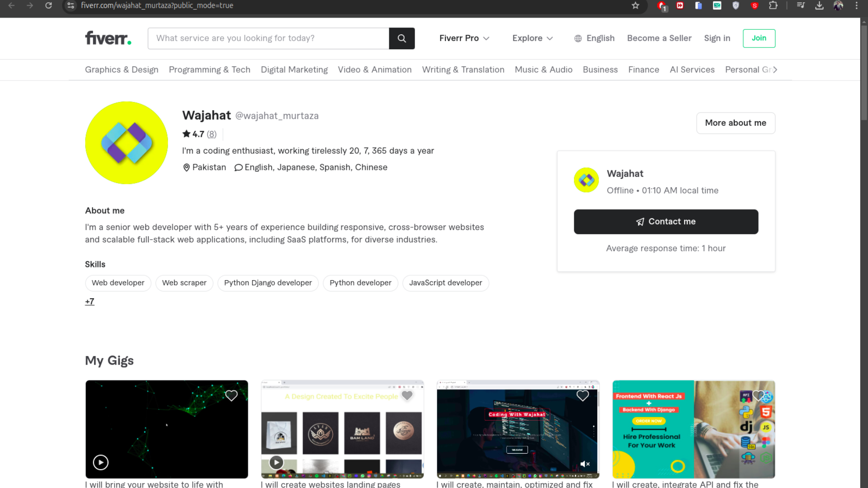Open browser downloads icon
868x488 pixels.
point(819,5)
